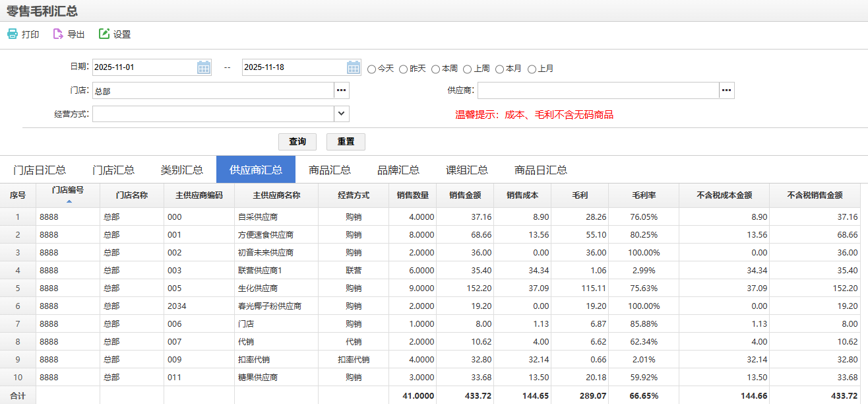
Task: Click the export (导出) icon
Action: (x=58, y=34)
